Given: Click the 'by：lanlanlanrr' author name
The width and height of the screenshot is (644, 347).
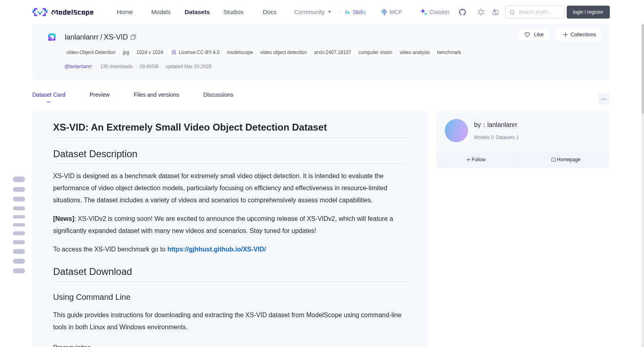Looking at the screenshot, I should [x=495, y=125].
